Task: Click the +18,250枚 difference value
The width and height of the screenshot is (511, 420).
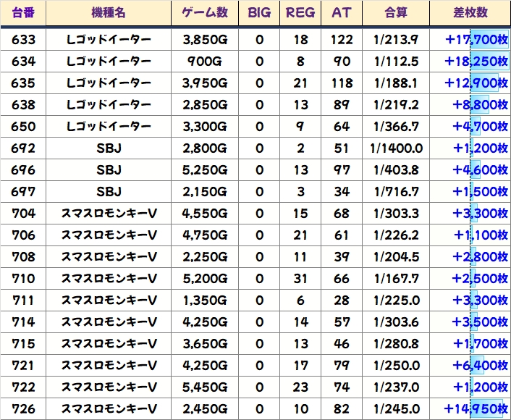Action: click(x=476, y=62)
